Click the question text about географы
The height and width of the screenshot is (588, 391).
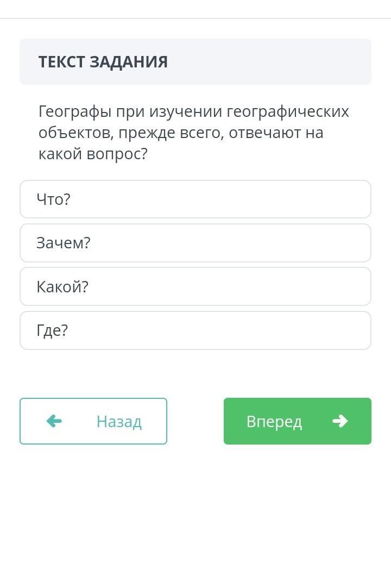(x=193, y=133)
